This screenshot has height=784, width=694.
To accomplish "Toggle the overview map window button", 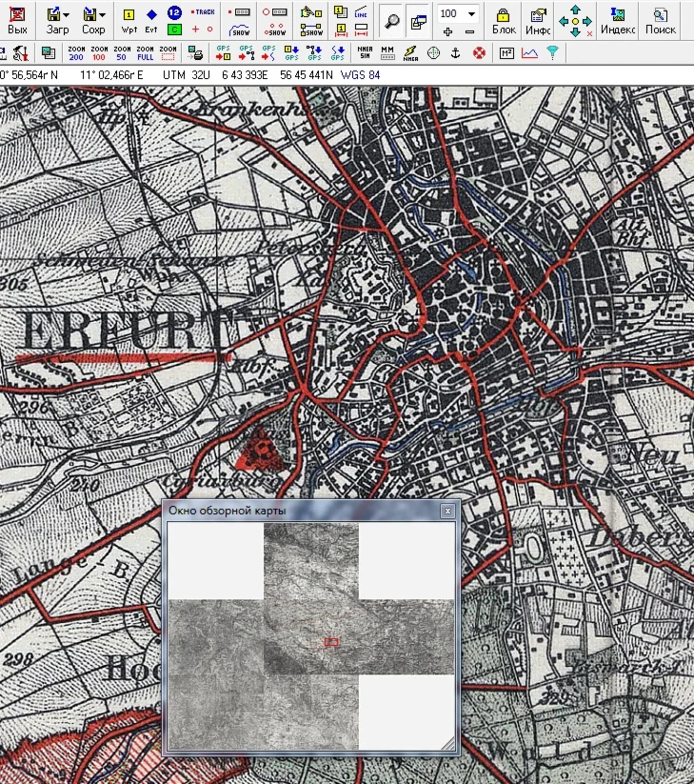I will coord(417,20).
